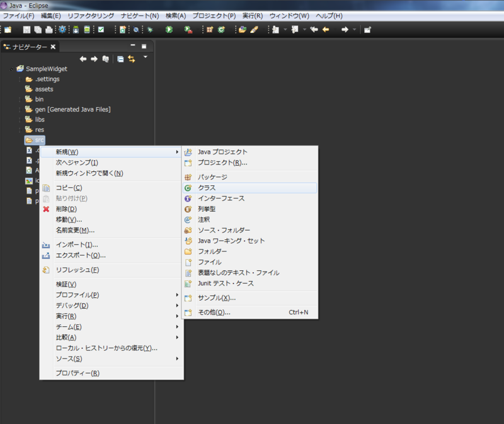Toggle Link with Editor in Navigator
The image size is (504, 424).
[x=132, y=59]
